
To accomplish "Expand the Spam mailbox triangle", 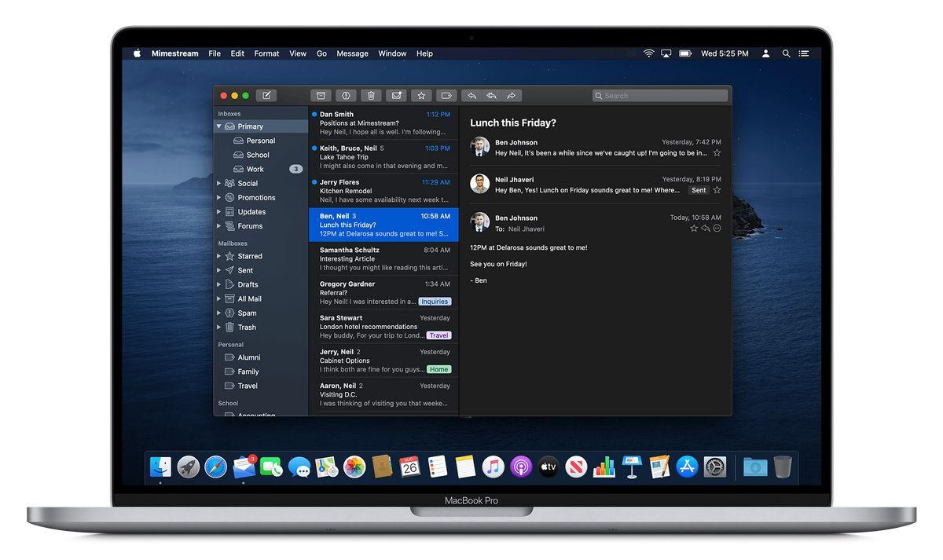I will click(219, 313).
